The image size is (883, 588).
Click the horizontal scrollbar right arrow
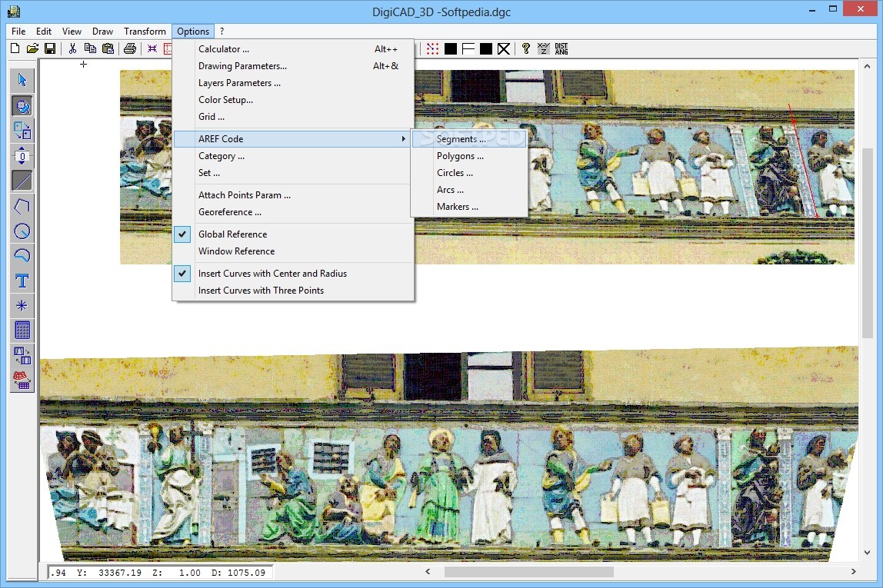(x=854, y=572)
